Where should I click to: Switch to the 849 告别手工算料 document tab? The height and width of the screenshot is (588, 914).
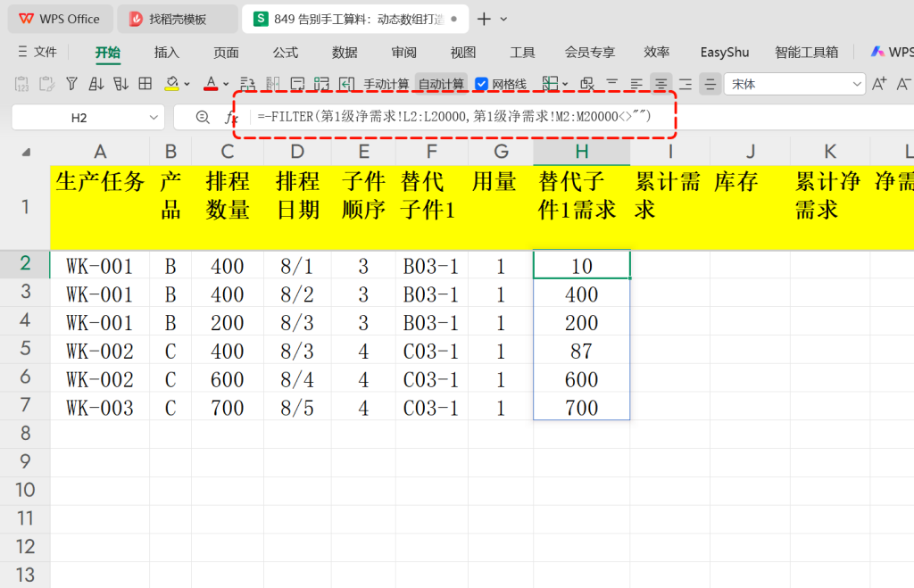[354, 20]
